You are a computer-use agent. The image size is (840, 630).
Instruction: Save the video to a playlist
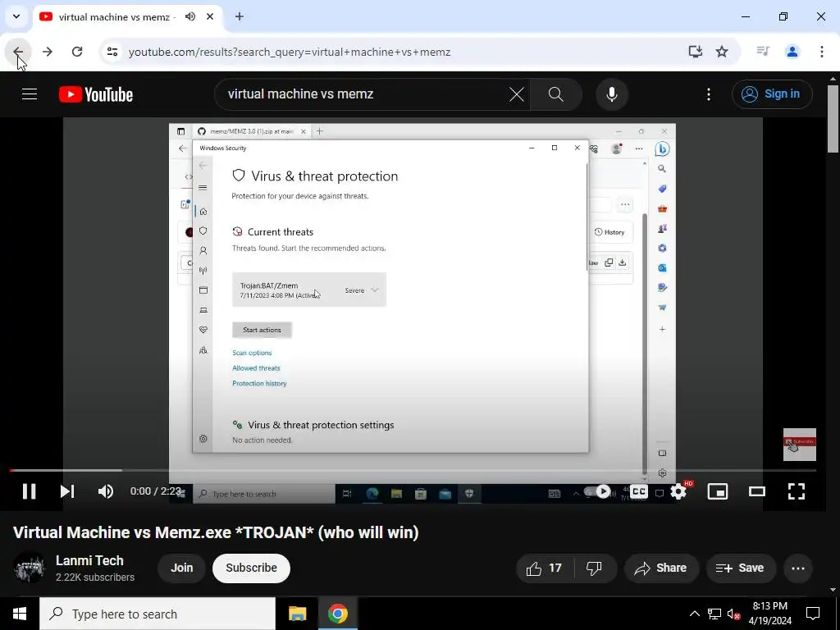click(741, 568)
